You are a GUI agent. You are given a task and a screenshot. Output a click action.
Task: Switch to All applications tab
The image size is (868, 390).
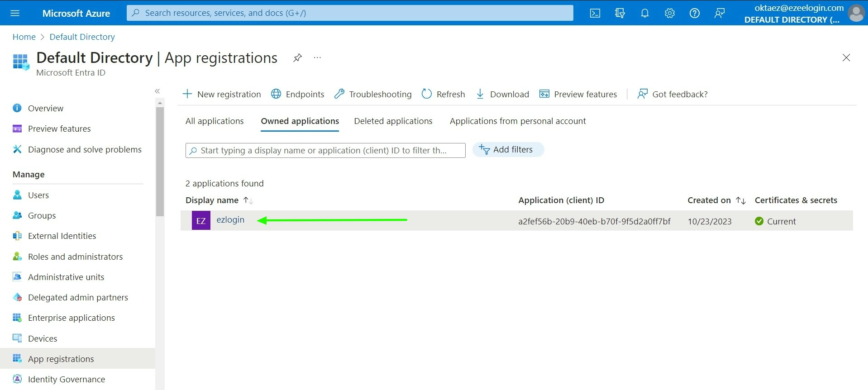pyautogui.click(x=215, y=121)
